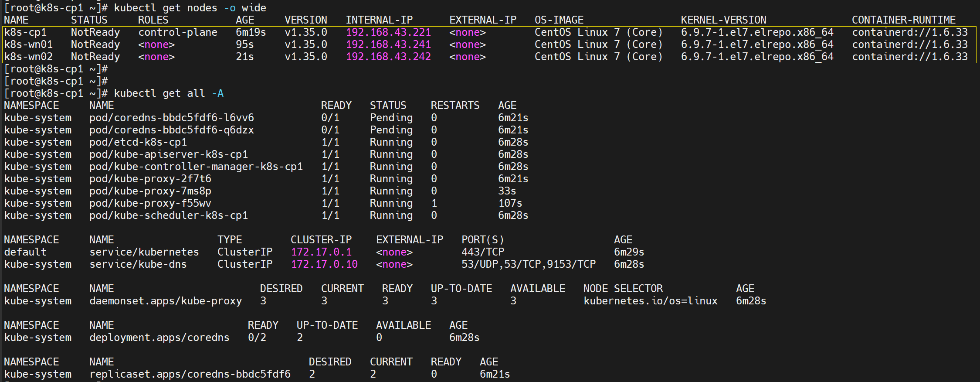This screenshot has width=980, height=382.
Task: Click the 'kubectl get nodes -o wide' command
Action: coord(190,8)
